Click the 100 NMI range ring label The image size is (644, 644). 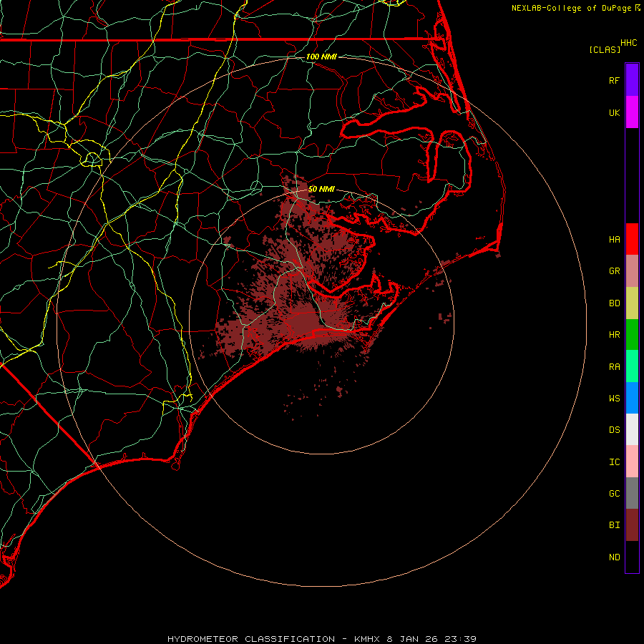click(x=321, y=57)
